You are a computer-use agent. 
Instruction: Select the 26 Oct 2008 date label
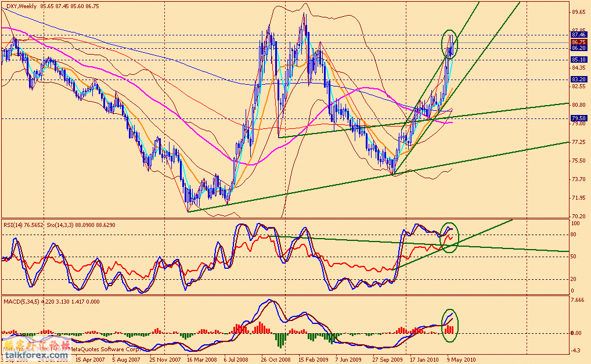276,359
